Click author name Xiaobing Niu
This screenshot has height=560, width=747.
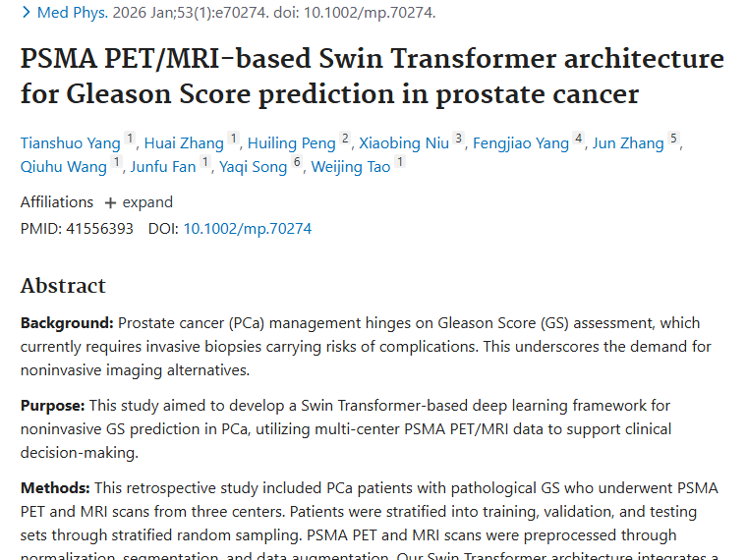(x=404, y=143)
